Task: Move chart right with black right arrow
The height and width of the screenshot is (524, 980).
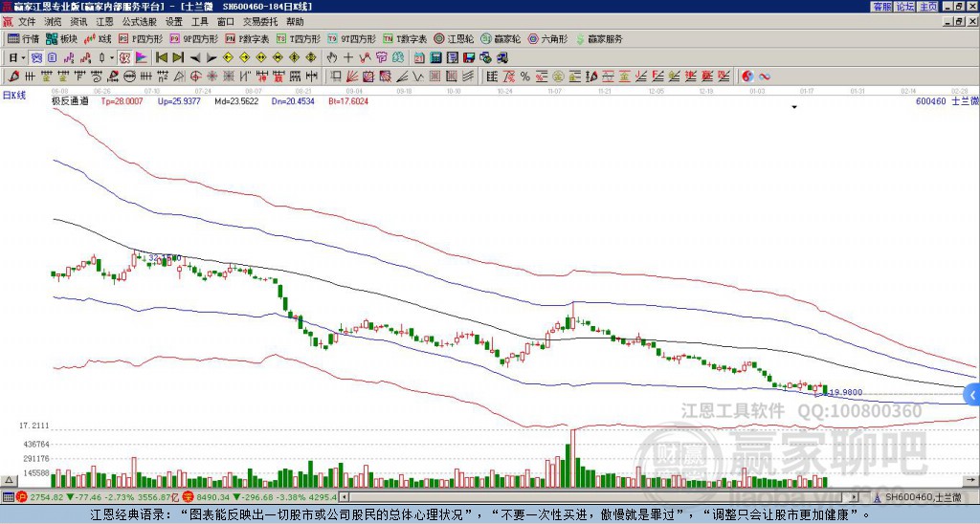Action: pos(212,58)
